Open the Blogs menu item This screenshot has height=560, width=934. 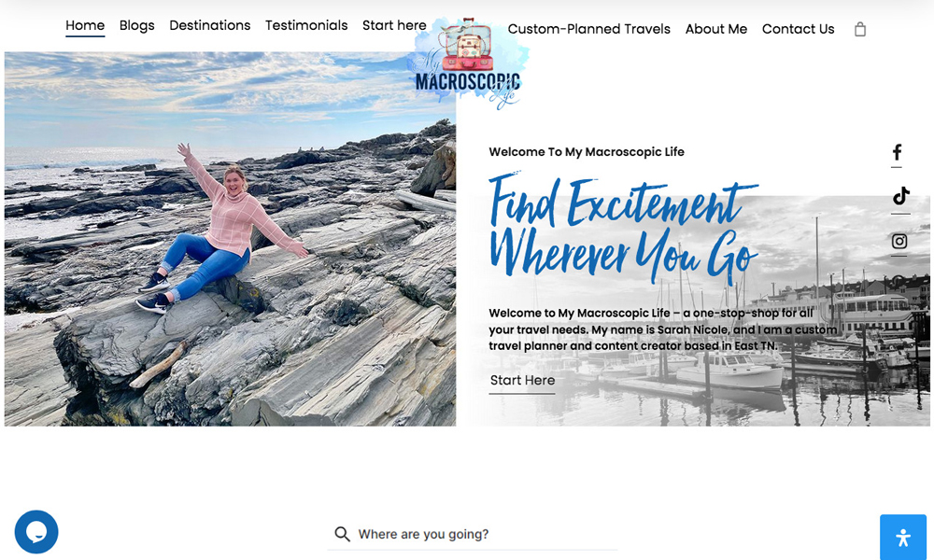[137, 25]
